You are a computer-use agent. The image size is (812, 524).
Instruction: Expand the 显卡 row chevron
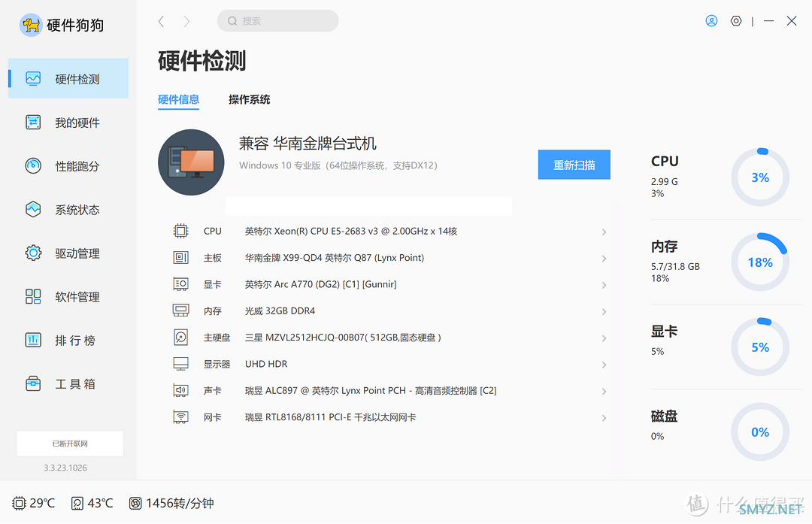(604, 285)
